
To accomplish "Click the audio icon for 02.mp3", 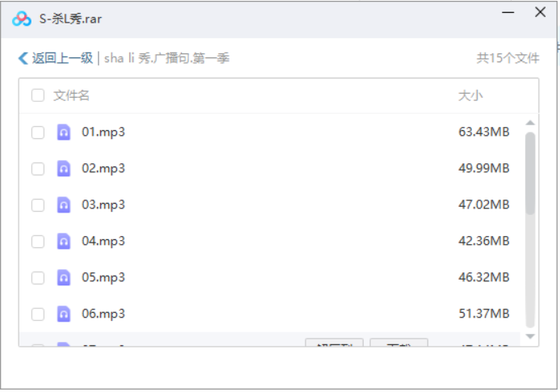I will tap(64, 169).
